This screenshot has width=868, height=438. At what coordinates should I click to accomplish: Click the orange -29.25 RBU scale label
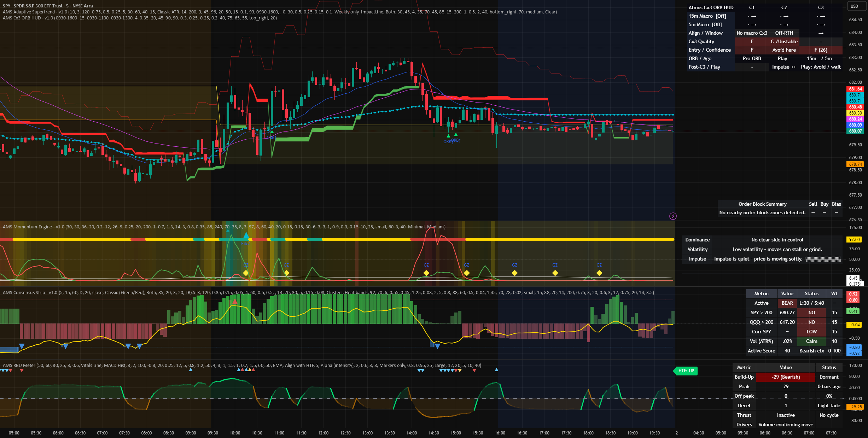[855, 407]
